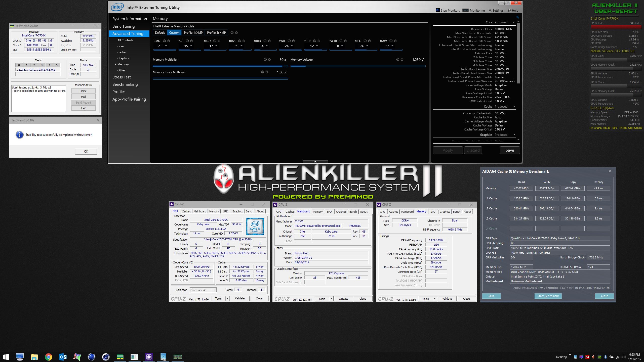Click the Save button in XTU
The image size is (644, 362).
(510, 150)
